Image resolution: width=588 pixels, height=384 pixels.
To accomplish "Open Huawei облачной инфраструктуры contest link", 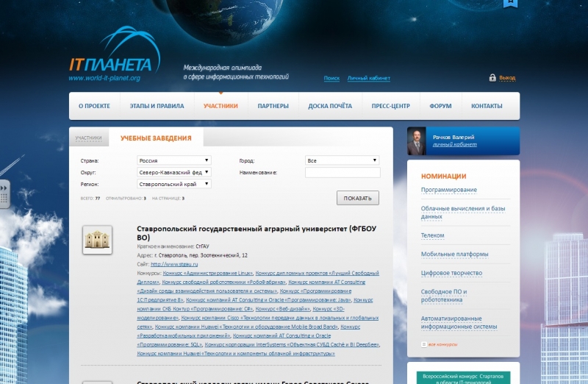I will (x=236, y=354).
